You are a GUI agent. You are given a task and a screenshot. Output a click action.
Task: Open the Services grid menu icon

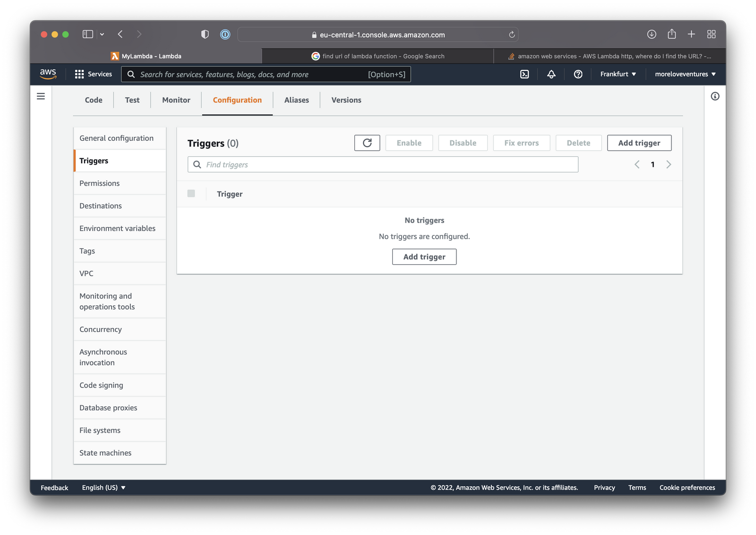pyautogui.click(x=79, y=74)
